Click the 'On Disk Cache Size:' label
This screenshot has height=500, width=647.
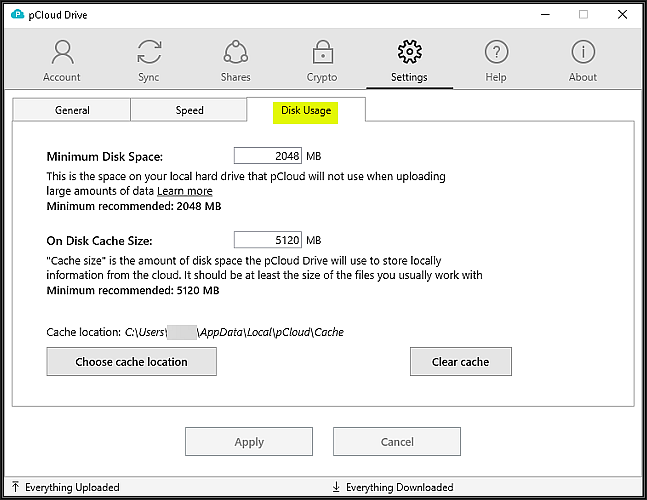pos(99,241)
